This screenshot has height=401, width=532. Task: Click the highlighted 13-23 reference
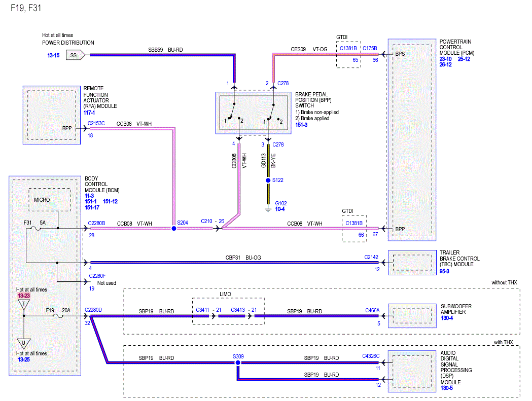pos(24,296)
